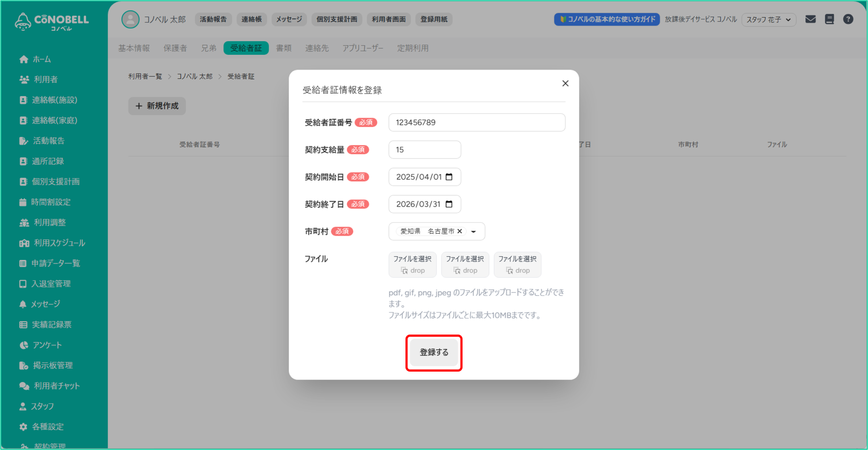Remove 愛知県 名古屋市 selection with X
Screen dimensions: 868x450
point(460,231)
